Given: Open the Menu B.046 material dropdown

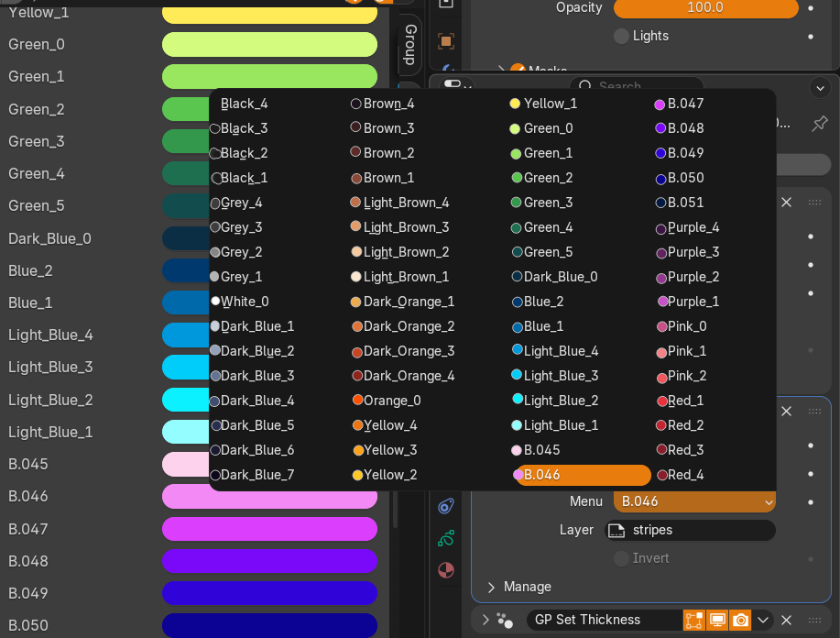Looking at the screenshot, I should 695,501.
